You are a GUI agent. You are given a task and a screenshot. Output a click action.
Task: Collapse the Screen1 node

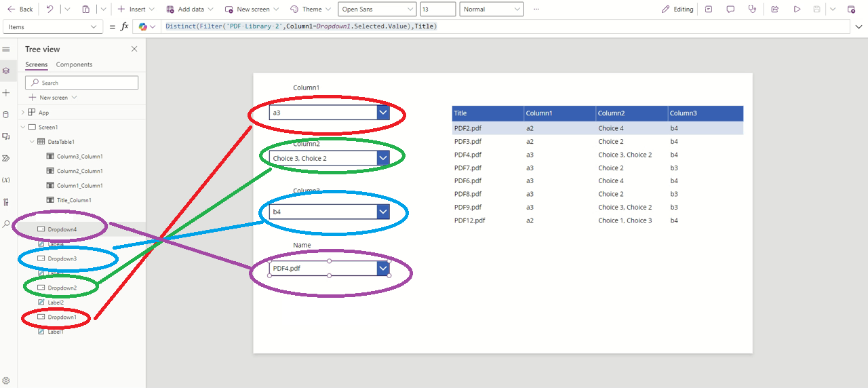point(23,127)
